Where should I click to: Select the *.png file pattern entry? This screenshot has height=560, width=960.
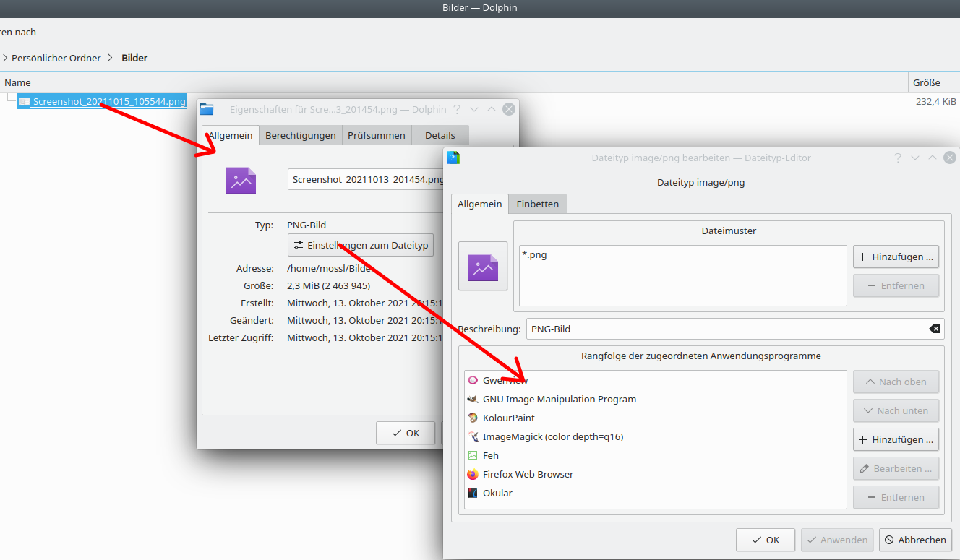(x=534, y=254)
